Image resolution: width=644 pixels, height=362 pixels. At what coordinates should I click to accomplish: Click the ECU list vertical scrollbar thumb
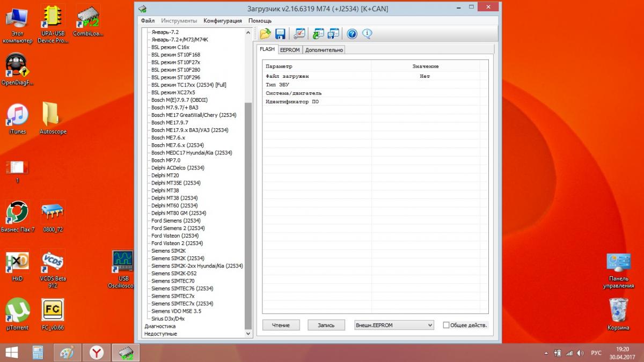247,215
